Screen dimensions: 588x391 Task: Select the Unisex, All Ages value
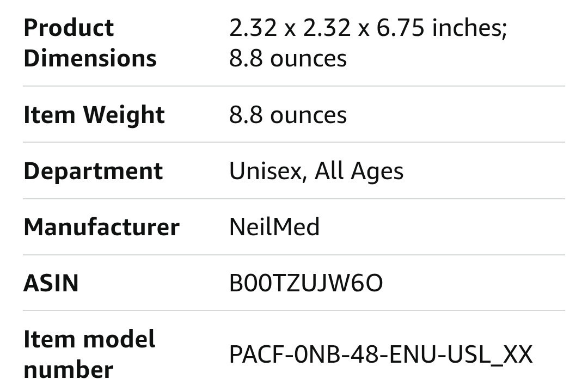point(316,171)
